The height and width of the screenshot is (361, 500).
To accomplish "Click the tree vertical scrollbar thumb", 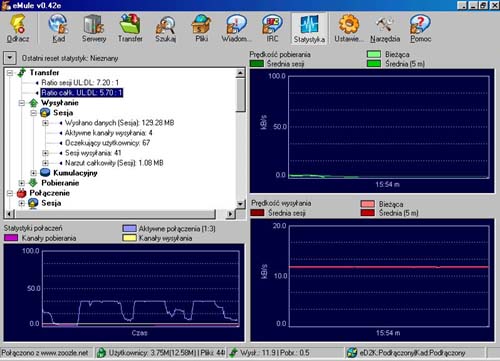I will tap(241, 95).
